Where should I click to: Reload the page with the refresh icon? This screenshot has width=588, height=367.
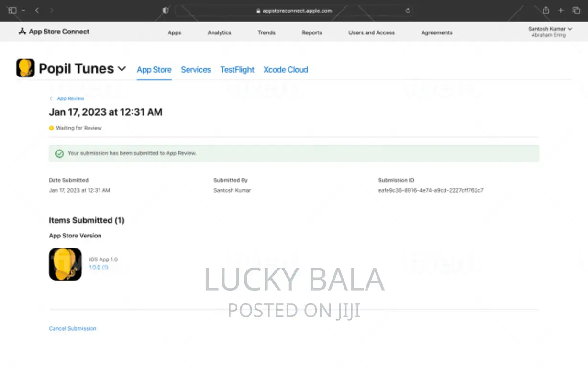click(408, 11)
